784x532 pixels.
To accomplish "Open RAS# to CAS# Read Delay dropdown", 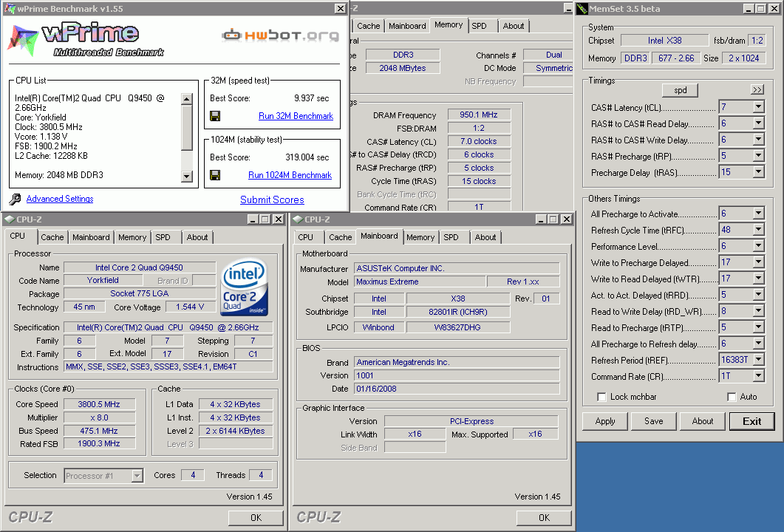I will click(758, 123).
